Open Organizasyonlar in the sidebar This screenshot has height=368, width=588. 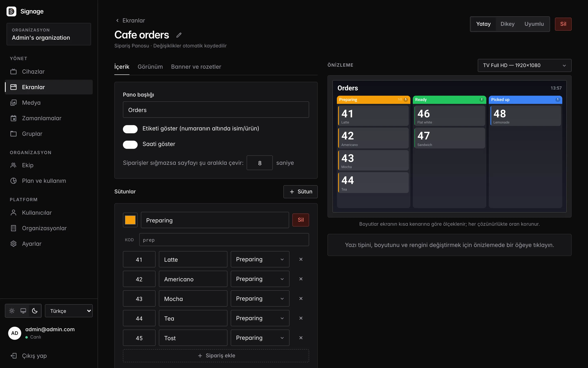click(x=49, y=228)
